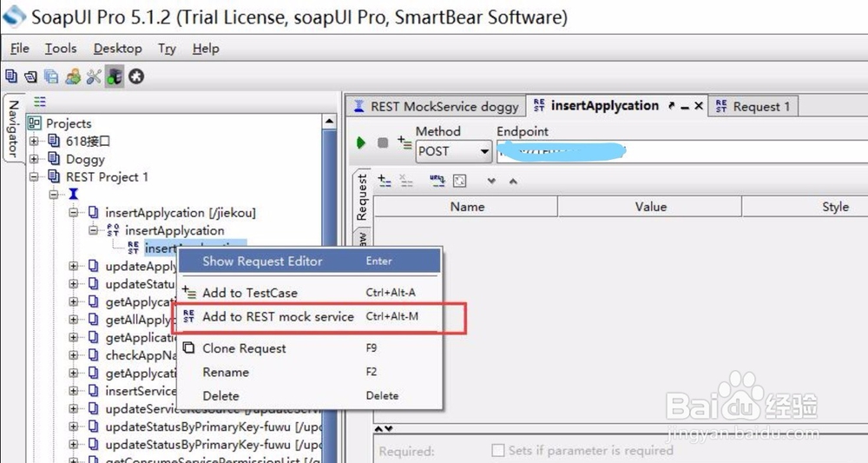Choose Add to REST mock service
Screen dimensions: 868x463
pos(310,317)
